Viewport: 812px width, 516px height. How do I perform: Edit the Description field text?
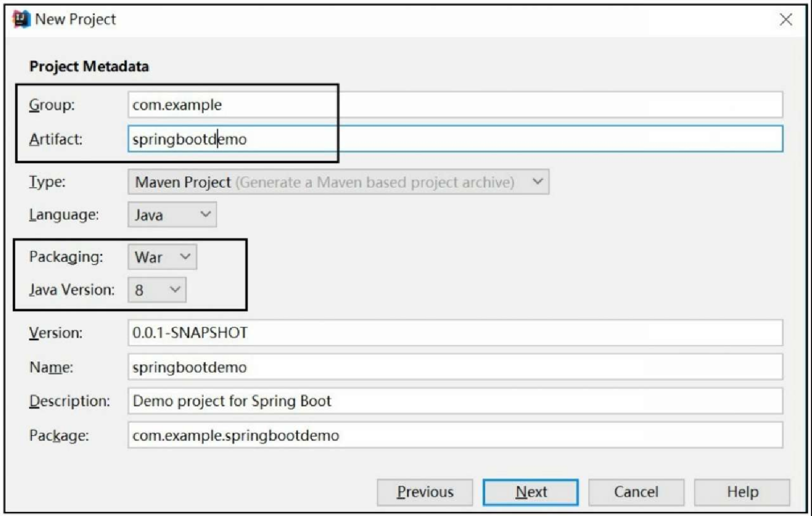click(x=455, y=401)
